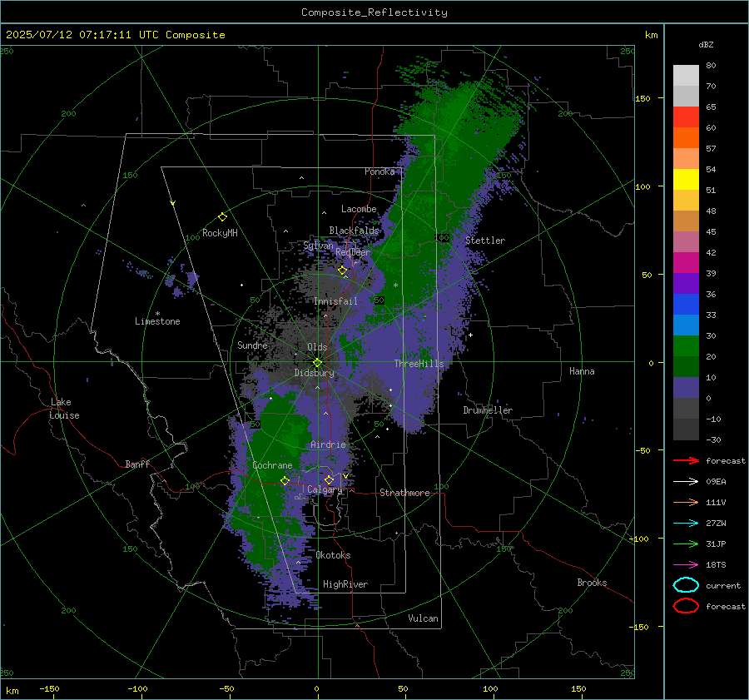Select the 80 dBZ color swatch
The height and width of the screenshot is (700, 749).
[686, 75]
